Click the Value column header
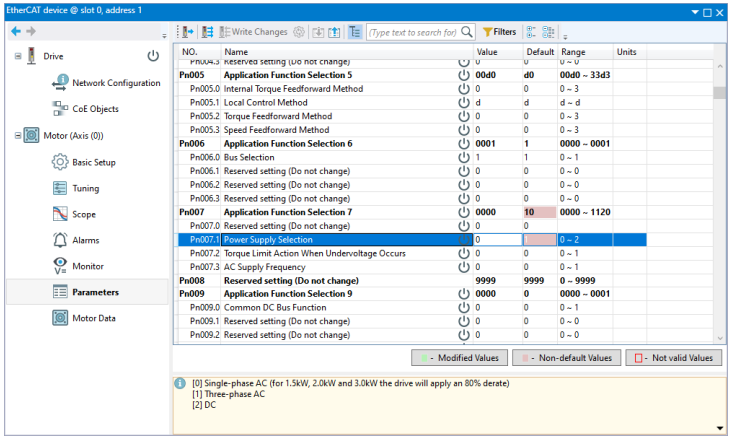The height and width of the screenshot is (440, 732). click(498, 52)
